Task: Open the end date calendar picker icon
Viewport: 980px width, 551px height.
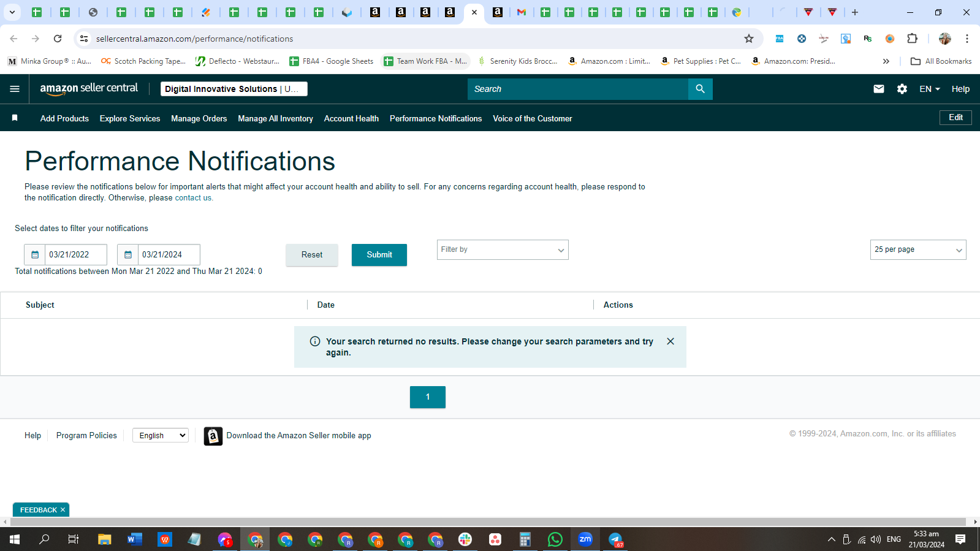Action: pyautogui.click(x=128, y=254)
